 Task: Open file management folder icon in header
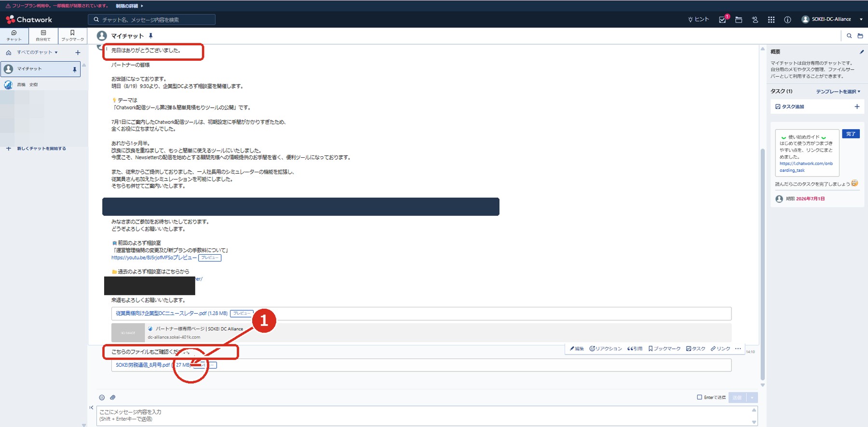(739, 20)
